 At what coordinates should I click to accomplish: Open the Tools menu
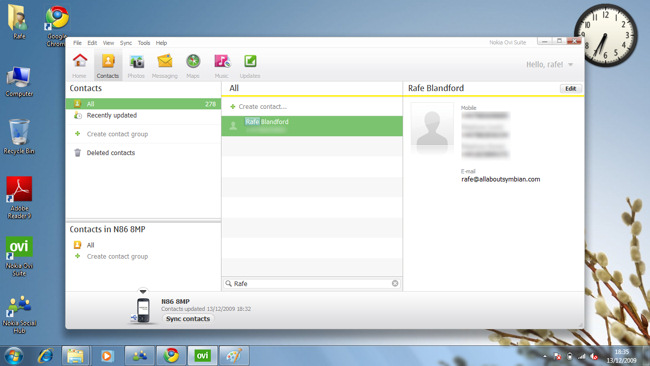(144, 43)
